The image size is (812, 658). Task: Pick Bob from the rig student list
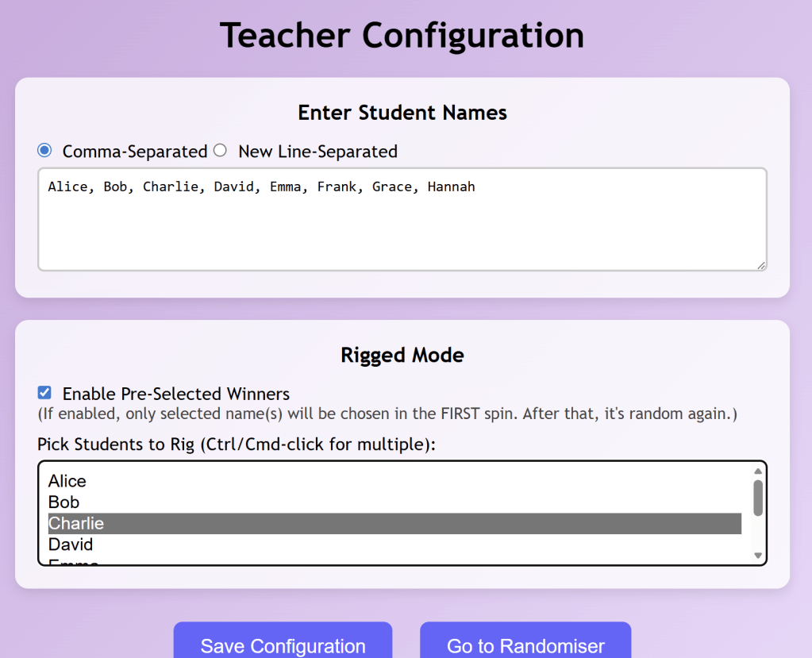(64, 502)
